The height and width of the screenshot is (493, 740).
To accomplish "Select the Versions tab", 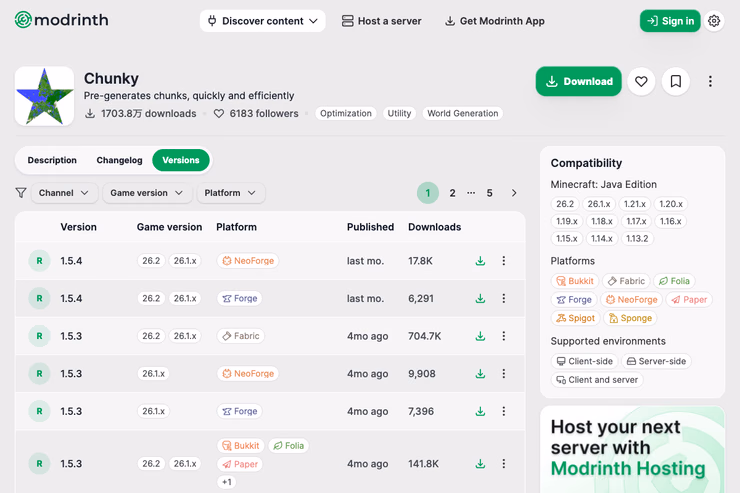I will [181, 160].
